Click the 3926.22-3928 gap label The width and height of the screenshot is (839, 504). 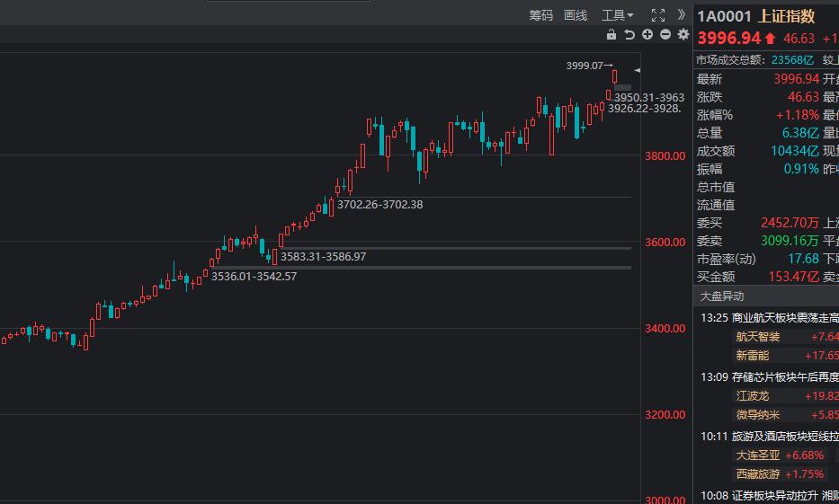(644, 109)
